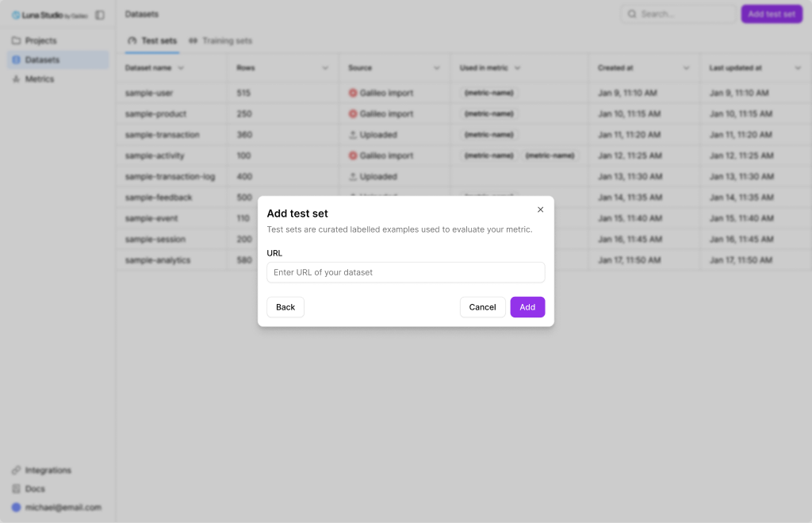Image resolution: width=812 pixels, height=523 pixels.
Task: Click metric-name tag in sample-product row
Action: 488,113
